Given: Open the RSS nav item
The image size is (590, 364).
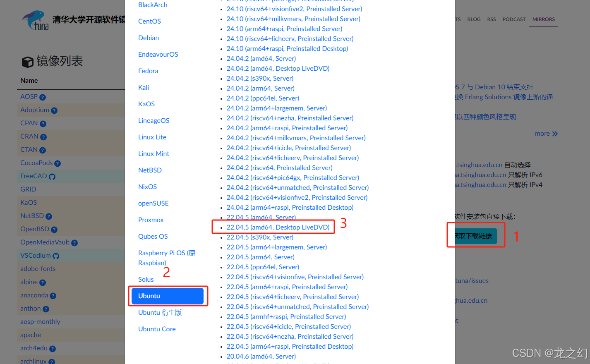Looking at the screenshot, I should click(x=492, y=19).
